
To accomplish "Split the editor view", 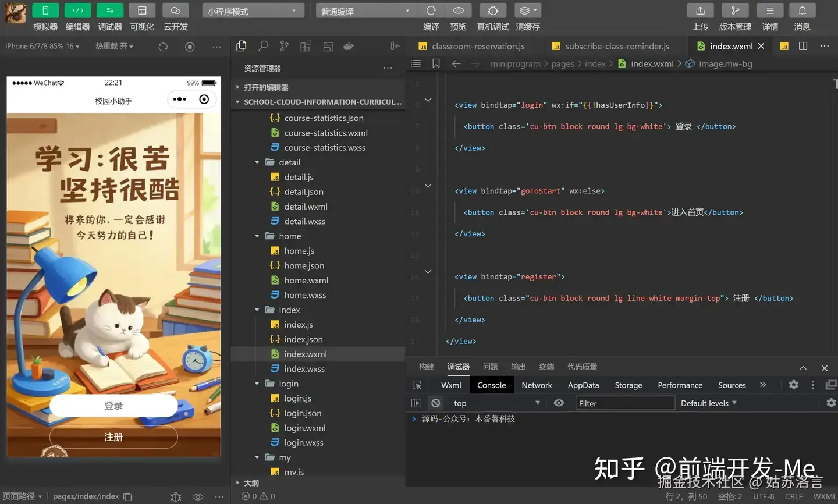I will 803,46.
